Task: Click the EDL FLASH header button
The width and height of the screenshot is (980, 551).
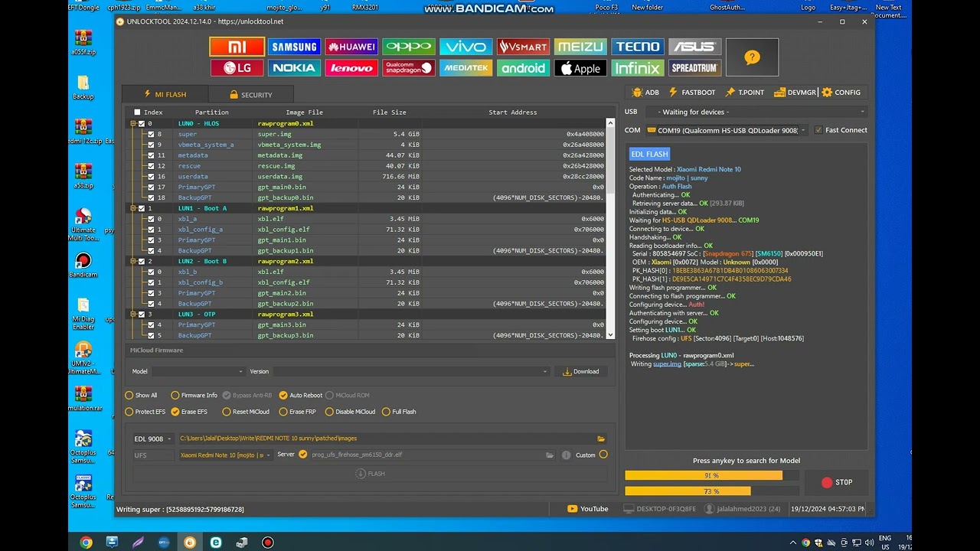Action: coord(649,155)
